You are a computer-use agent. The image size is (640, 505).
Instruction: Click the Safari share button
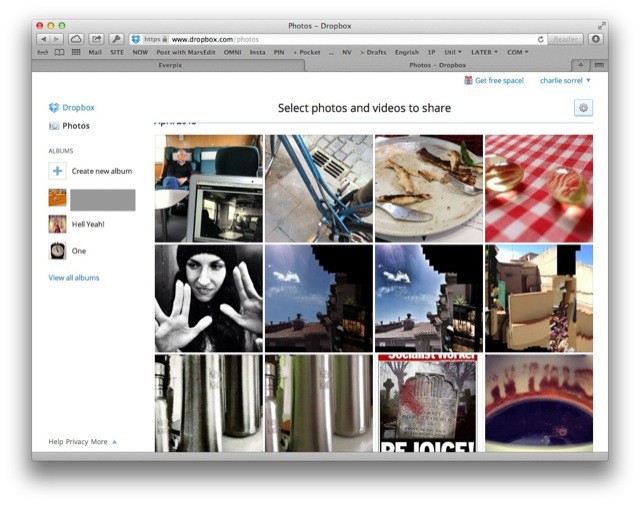(96, 39)
